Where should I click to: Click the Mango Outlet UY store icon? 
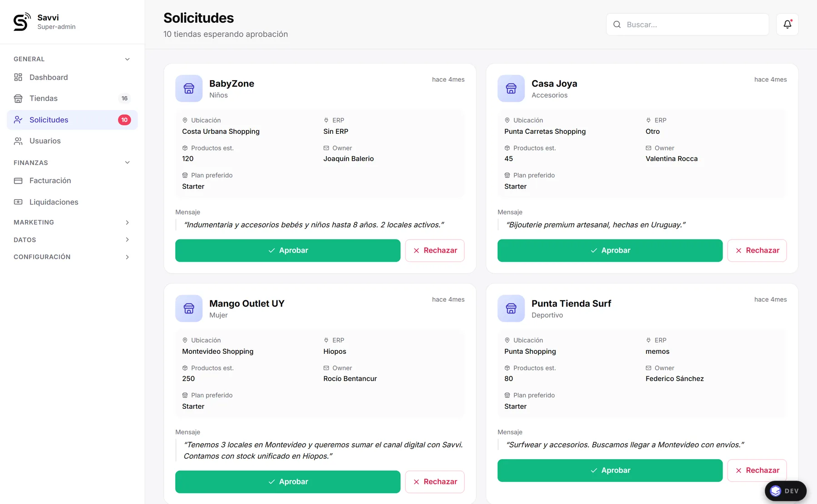[189, 308]
